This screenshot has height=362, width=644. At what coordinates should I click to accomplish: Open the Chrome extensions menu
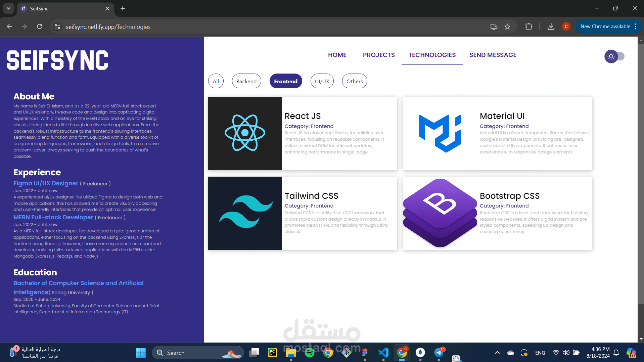tap(529, 27)
